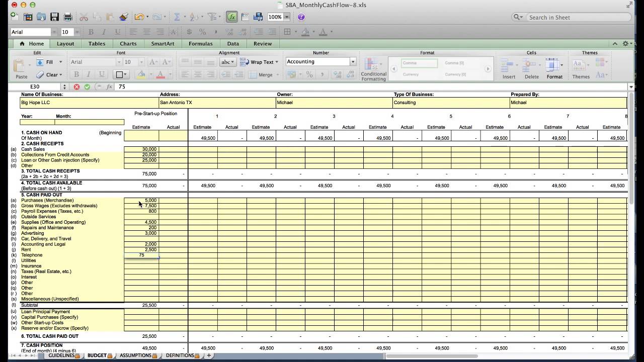The width and height of the screenshot is (644, 362).
Task: Toggle Italic in the standard toolbar
Action: click(104, 32)
